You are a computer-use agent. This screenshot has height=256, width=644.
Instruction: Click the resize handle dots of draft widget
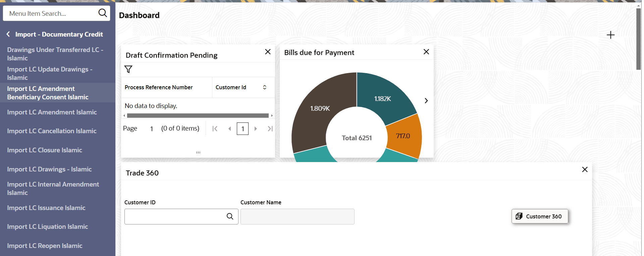tap(198, 152)
